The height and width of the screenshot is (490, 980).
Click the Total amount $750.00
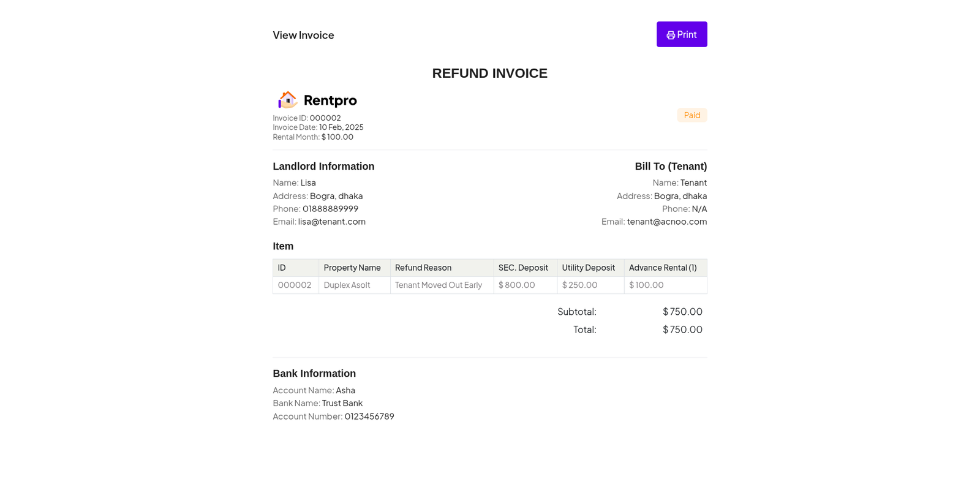click(x=682, y=330)
